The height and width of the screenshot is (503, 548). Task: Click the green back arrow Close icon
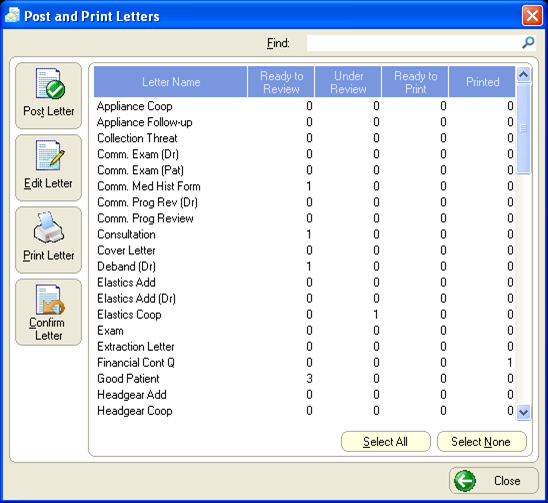[x=464, y=481]
